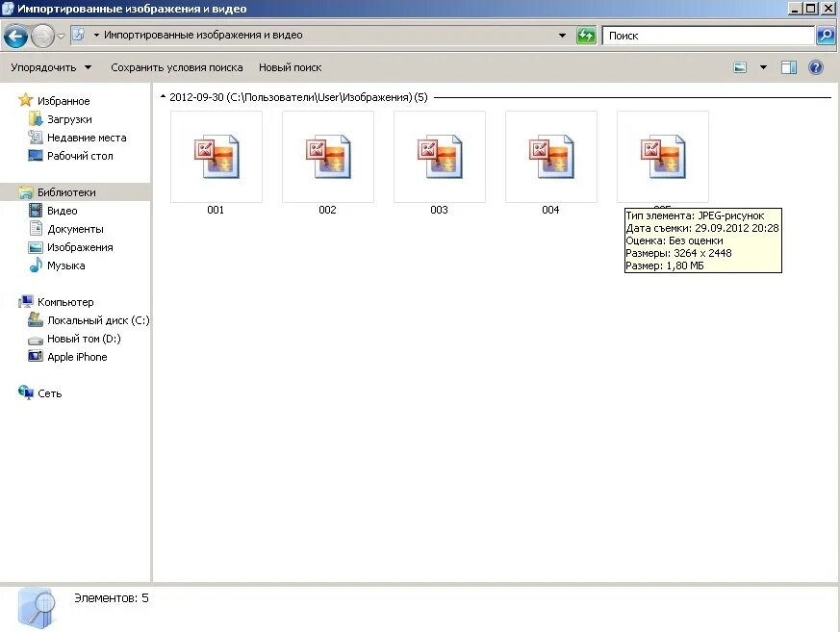Viewport: 840px width, 632px height.
Task: Click the Forward navigation arrow
Action: pyautogui.click(x=43, y=37)
